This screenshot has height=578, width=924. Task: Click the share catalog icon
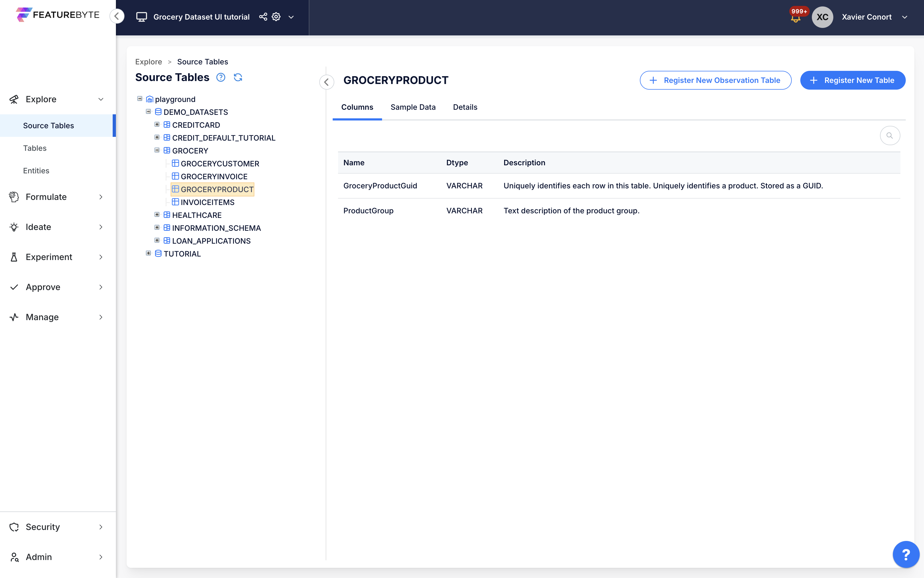click(263, 17)
